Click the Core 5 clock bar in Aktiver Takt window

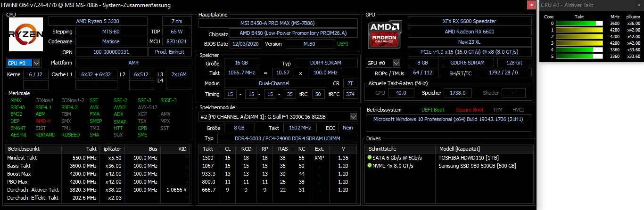(x=579, y=56)
